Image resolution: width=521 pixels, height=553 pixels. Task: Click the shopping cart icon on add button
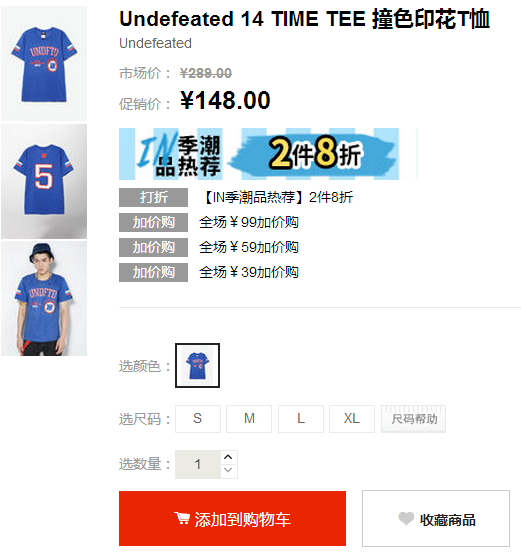182,519
